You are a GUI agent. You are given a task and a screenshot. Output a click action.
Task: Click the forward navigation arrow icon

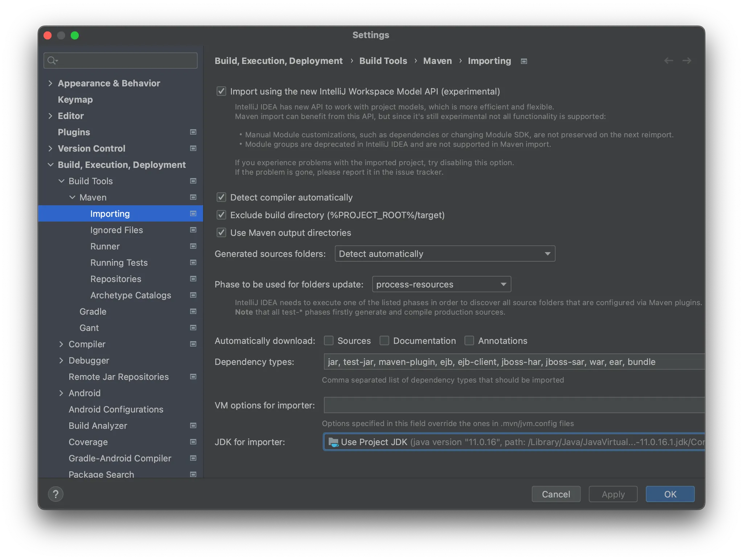(x=686, y=61)
